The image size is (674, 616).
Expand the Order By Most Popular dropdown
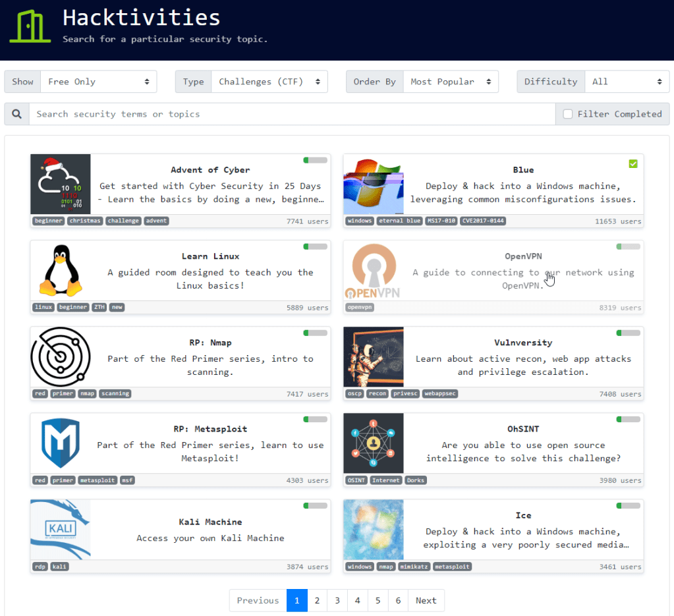(x=451, y=82)
